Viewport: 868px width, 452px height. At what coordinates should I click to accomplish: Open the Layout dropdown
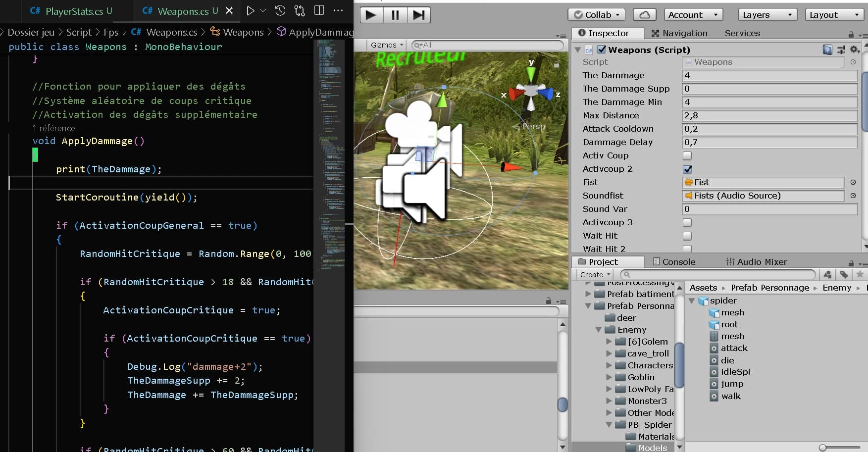click(834, 15)
